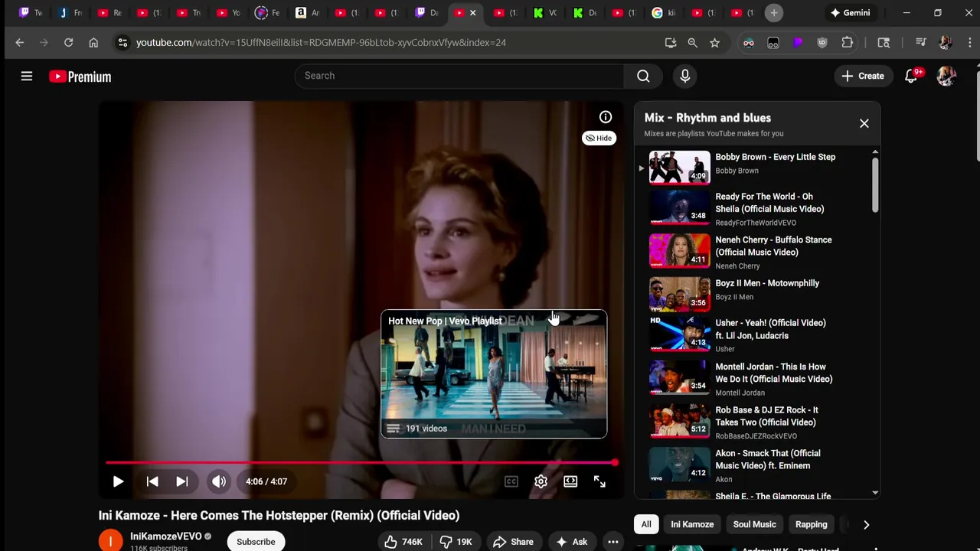Seek on the video progress bar

(x=361, y=463)
